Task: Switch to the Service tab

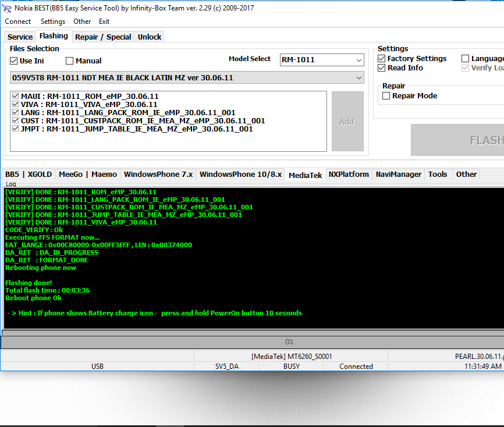Action: point(20,37)
